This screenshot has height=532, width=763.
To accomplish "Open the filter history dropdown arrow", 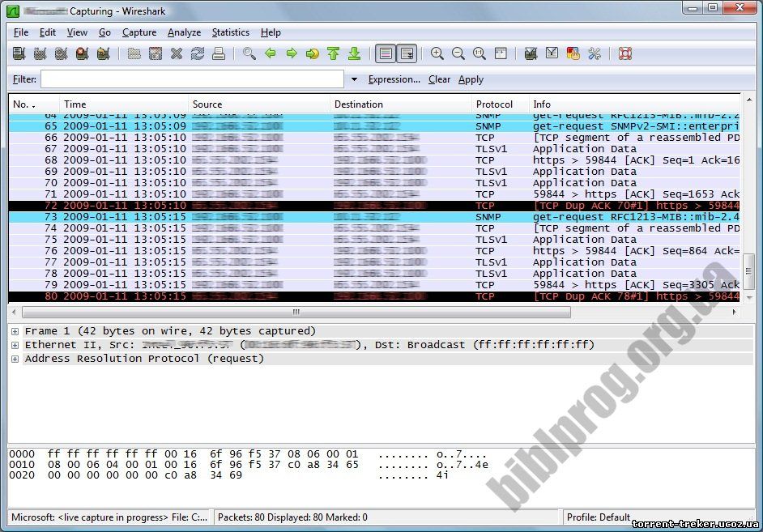I will click(x=354, y=79).
